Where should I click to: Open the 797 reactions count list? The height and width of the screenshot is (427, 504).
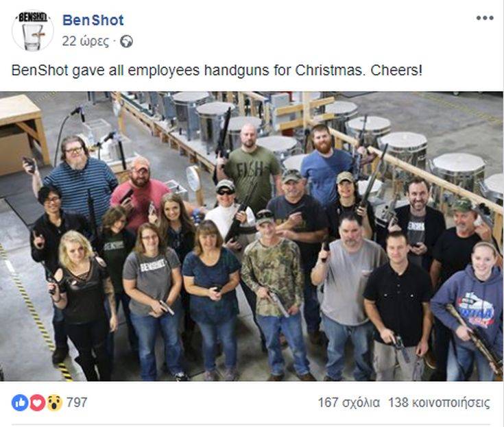tap(77, 402)
